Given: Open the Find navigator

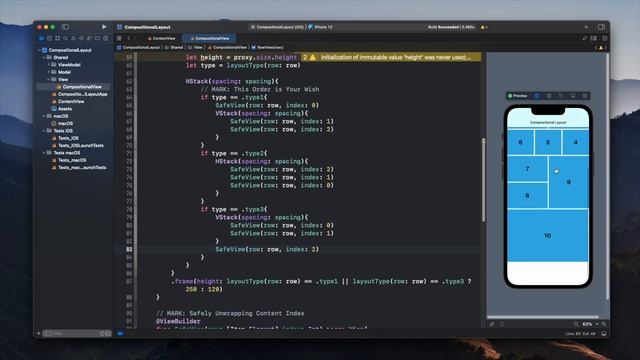Looking at the screenshot, I should [x=65, y=38].
